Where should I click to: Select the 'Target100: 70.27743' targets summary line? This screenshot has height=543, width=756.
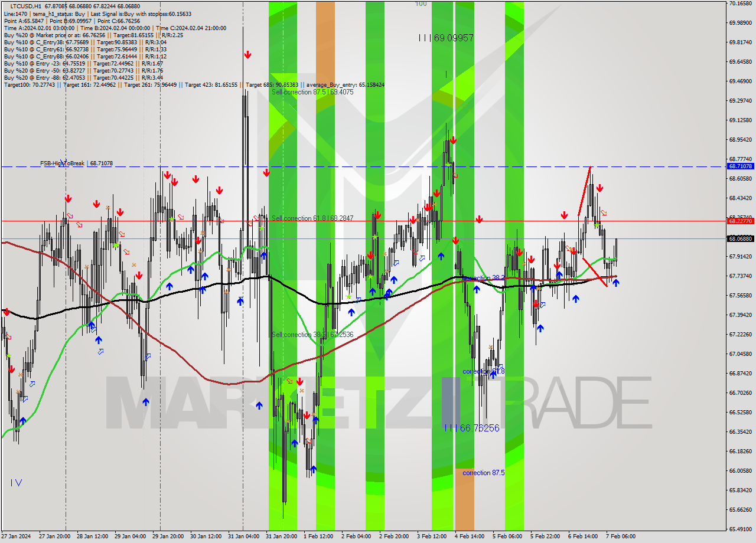pos(194,85)
